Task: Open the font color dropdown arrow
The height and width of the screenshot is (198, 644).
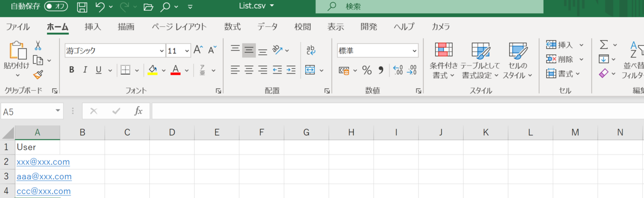Action: 186,70
